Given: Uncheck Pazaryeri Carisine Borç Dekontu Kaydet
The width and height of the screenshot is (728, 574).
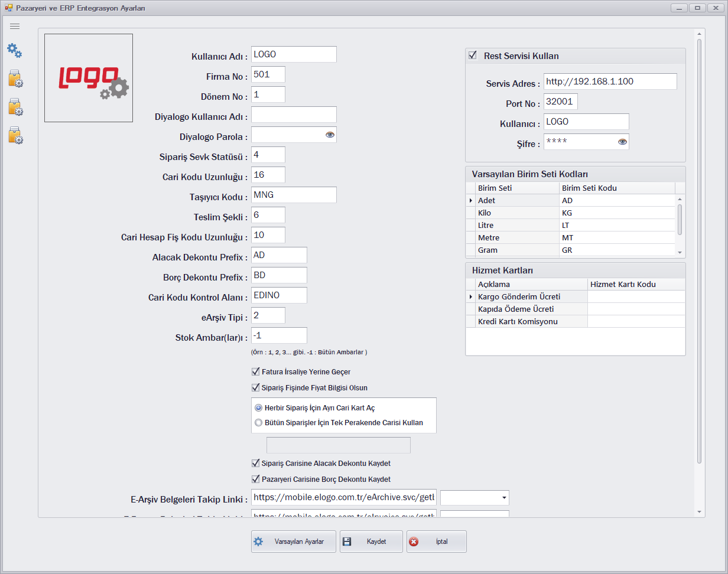Looking at the screenshot, I should coord(256,480).
